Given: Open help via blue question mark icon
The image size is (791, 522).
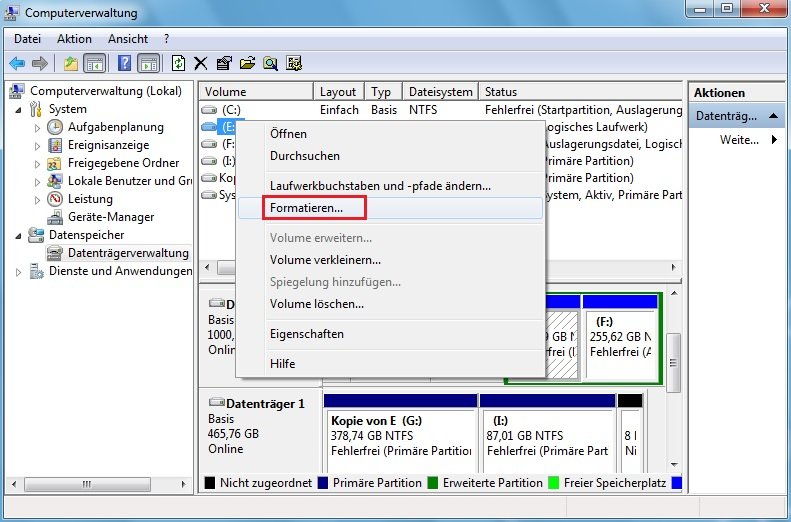Looking at the screenshot, I should point(124,64).
